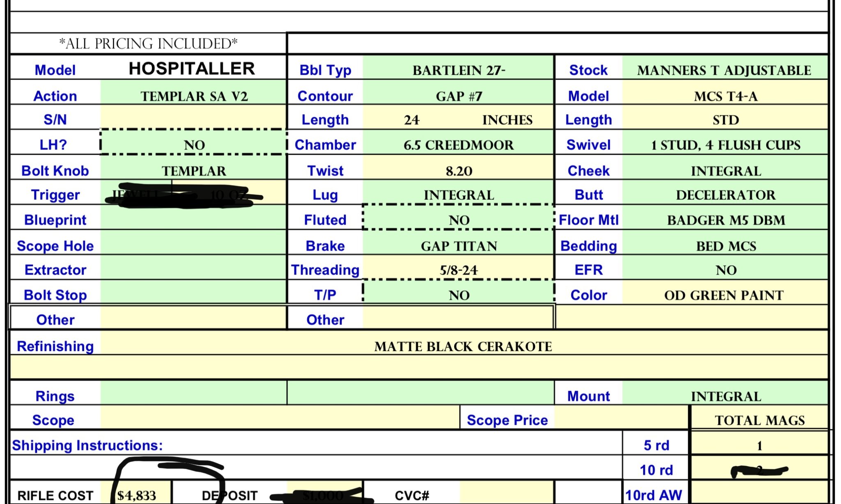Click the Mount label
Viewport: 841px width, 504px height.
(588, 396)
